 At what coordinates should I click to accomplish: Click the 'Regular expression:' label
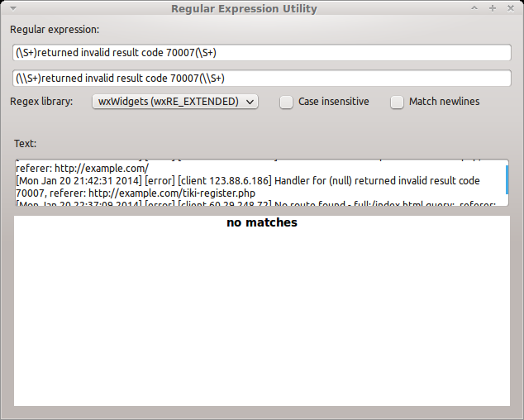point(55,29)
